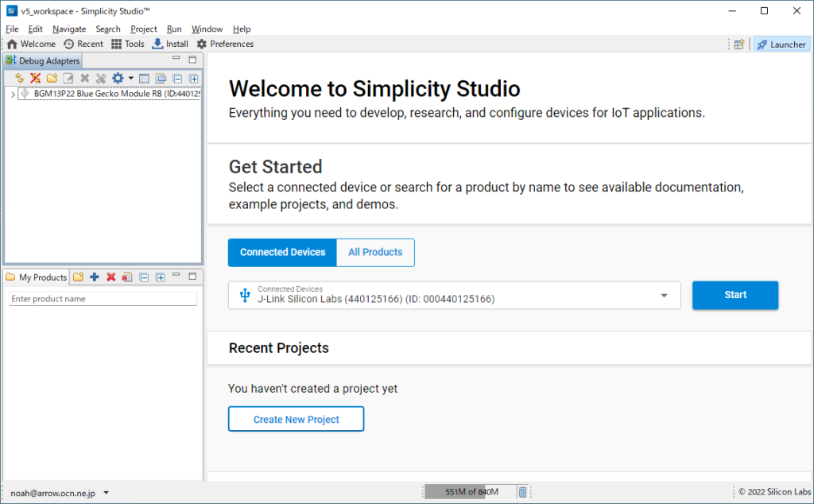Click the Enter product name field

tap(102, 299)
